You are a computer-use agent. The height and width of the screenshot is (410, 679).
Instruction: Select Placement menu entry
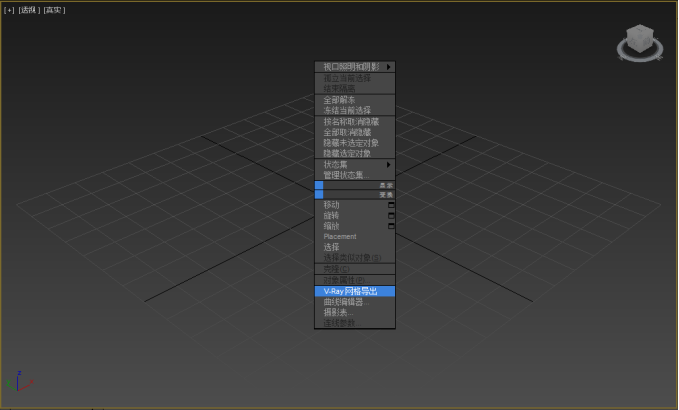click(x=355, y=236)
